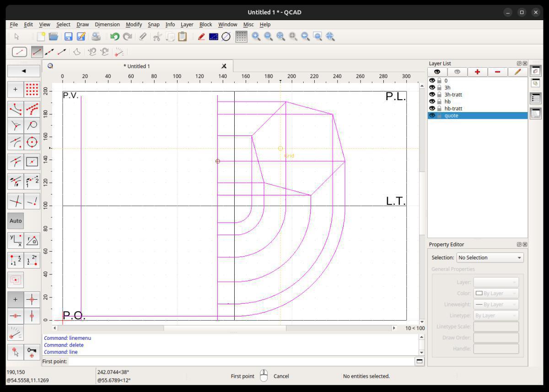Toggle the lock on layer 0

439,81
